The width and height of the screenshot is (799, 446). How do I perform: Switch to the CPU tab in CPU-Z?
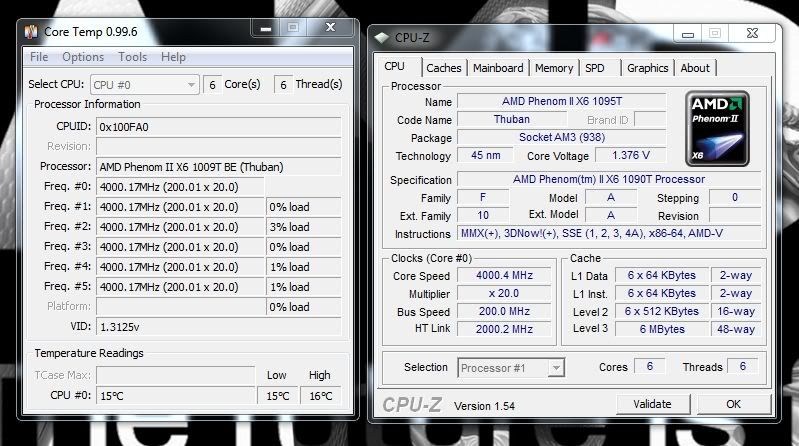(395, 67)
